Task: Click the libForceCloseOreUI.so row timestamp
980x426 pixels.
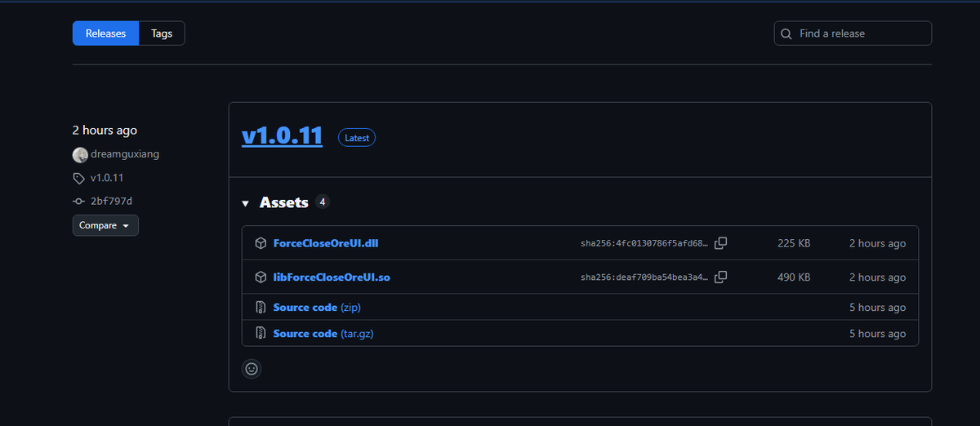Action: pos(877,277)
